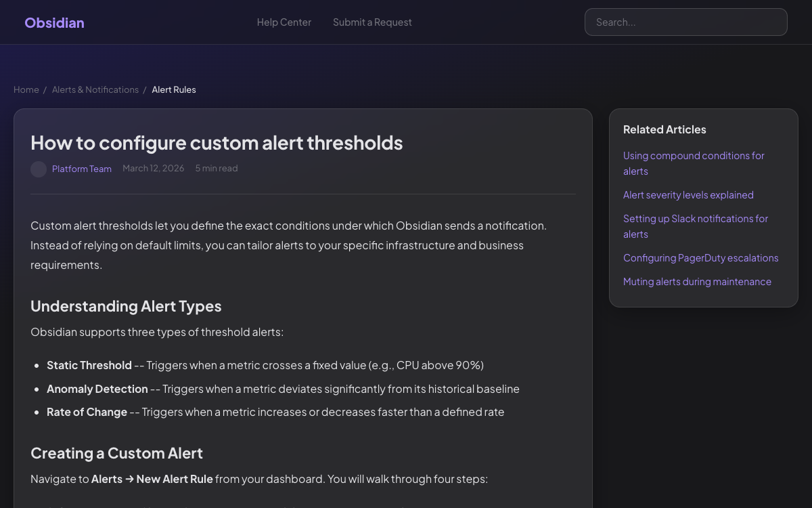The height and width of the screenshot is (508, 812).
Task: Open Submit a Request page
Action: point(372,22)
